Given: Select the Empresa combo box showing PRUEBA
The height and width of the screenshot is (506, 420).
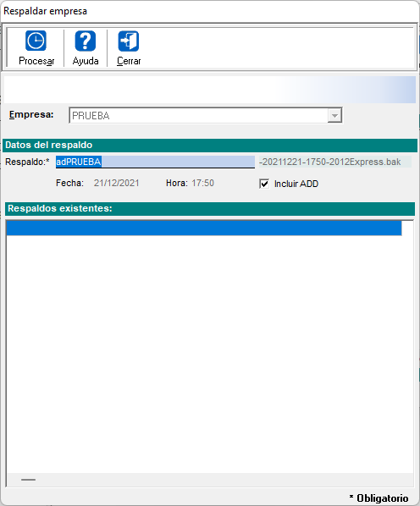Looking at the screenshot, I should (206, 116).
